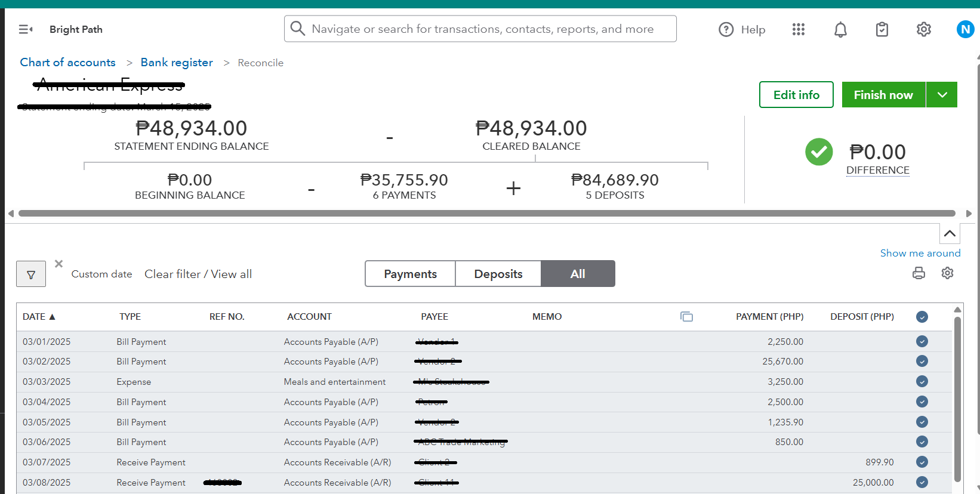Toggle cleared mark for 3,250.00 expense
Screen dimensions: 980x494
point(922,382)
